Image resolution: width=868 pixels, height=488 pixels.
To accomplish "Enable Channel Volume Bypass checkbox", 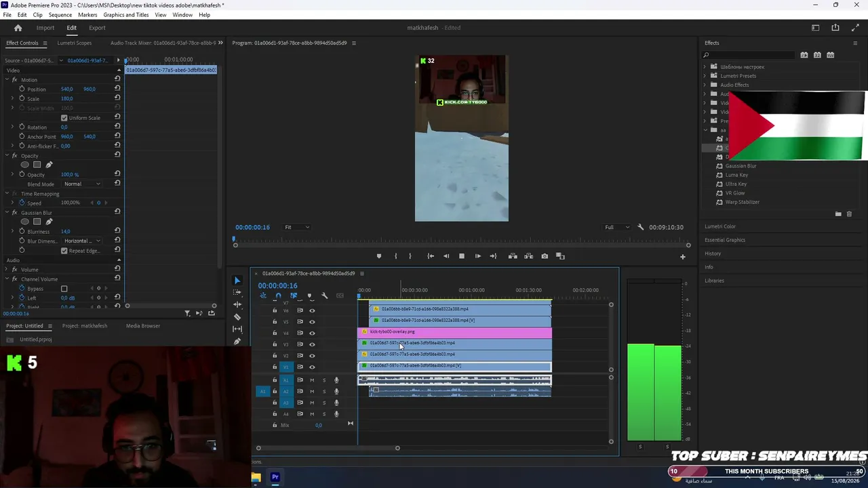I will (64, 289).
